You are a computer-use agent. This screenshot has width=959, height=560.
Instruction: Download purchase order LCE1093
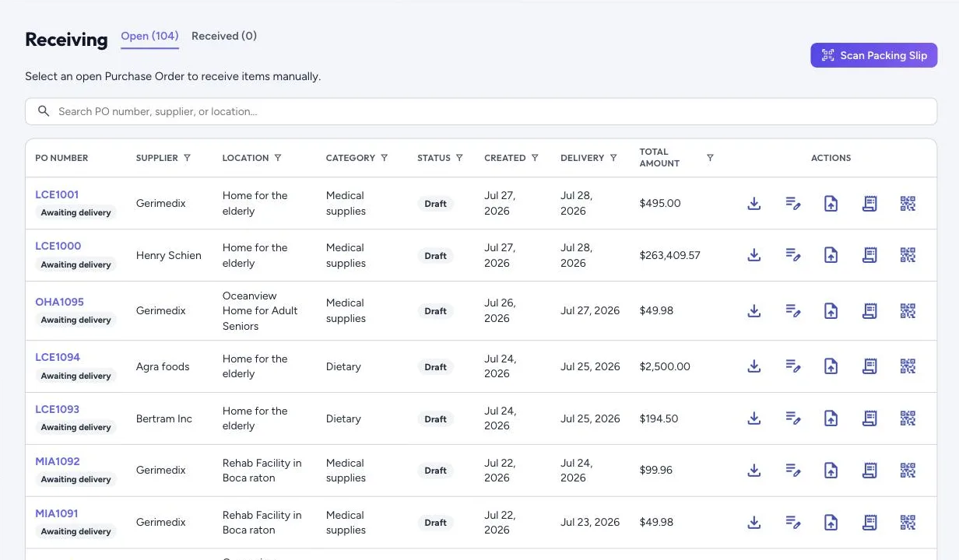753,418
